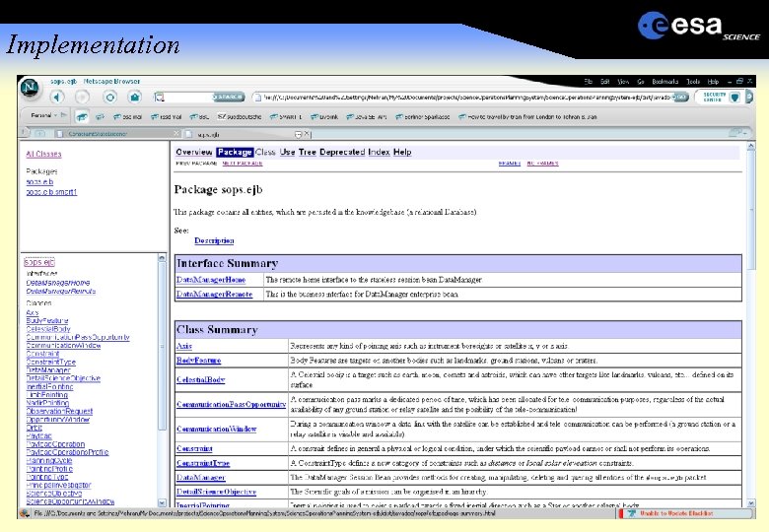769x532 pixels.
Task: Open the Personal bookmarks folder dropdown
Action: click(47, 115)
